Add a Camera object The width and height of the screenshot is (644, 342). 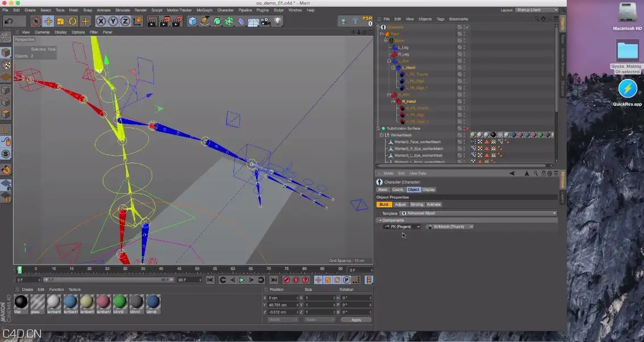266,21
